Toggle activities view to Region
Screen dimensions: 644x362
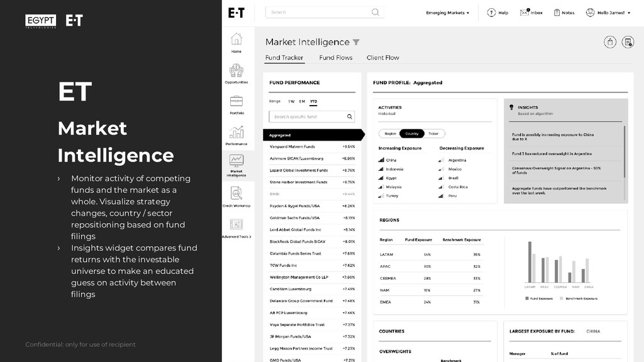pos(390,134)
